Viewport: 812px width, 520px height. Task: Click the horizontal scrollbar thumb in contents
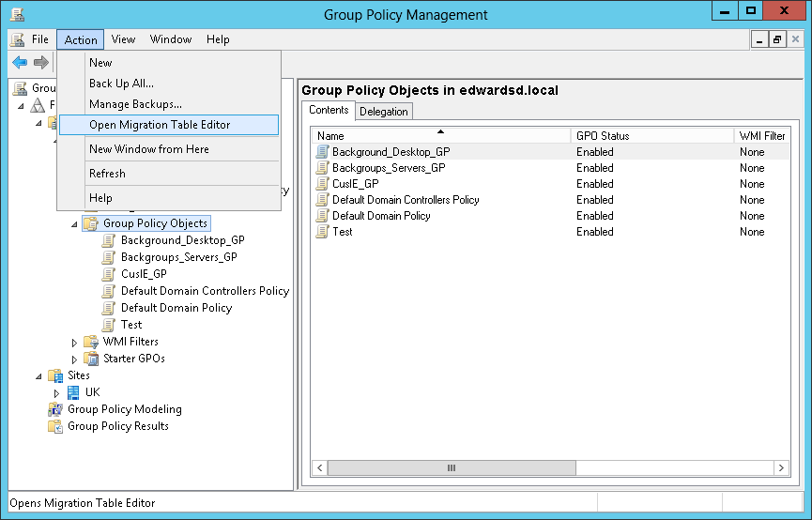click(451, 467)
